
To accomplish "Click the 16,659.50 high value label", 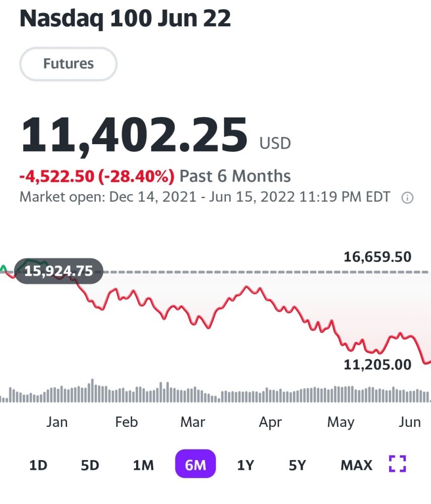I will pos(378,257).
